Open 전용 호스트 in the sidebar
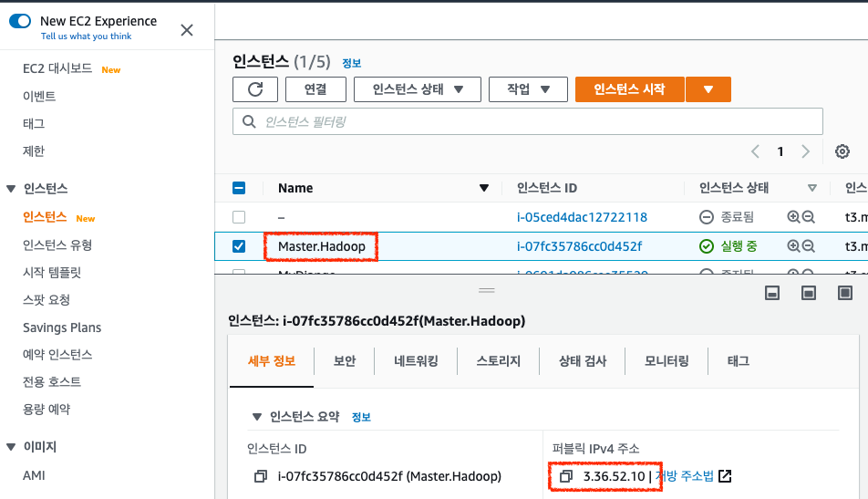Screen dimensions: 868x499 pyautogui.click(x=52, y=381)
